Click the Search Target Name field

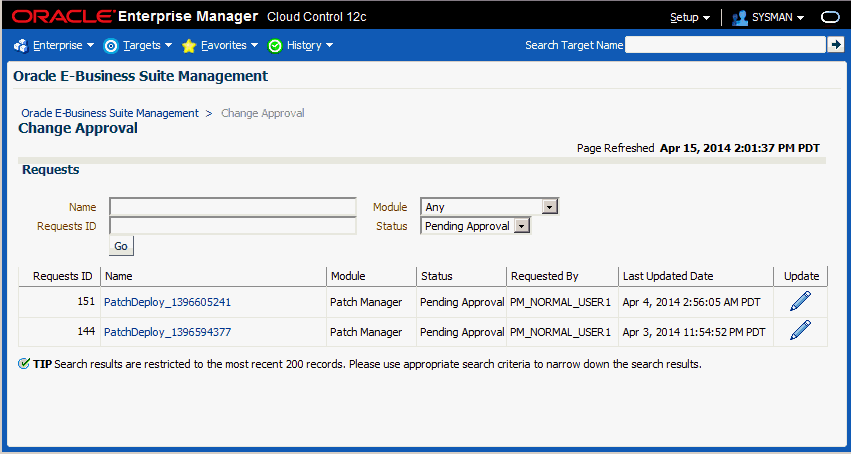click(725, 45)
